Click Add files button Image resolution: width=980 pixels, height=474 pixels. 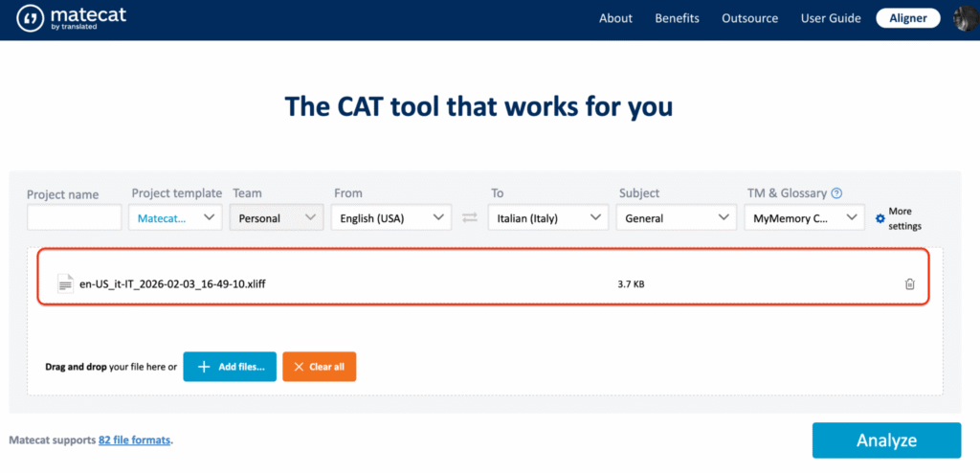point(230,367)
